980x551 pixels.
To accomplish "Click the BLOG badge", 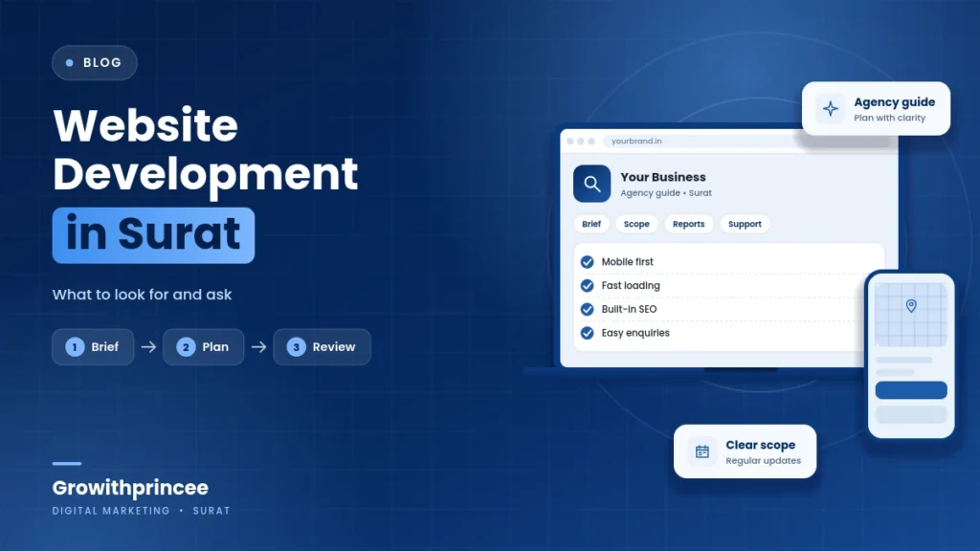I will pos(95,62).
